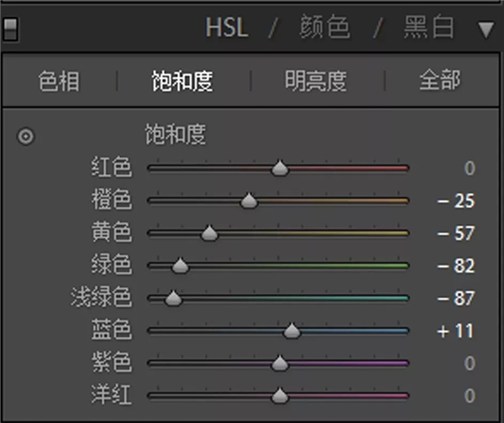Click the 绿色 saturation slider handle
Screen dimensions: 504x423
(180, 266)
